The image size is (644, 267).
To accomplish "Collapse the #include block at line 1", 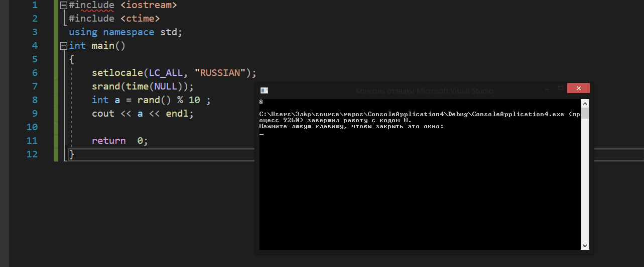I will coord(63,5).
